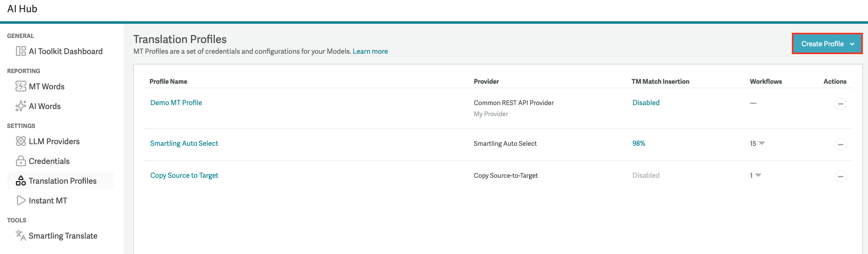Click the Instant MT play icon
Screen dimensions: 868x254
pos(21,200)
